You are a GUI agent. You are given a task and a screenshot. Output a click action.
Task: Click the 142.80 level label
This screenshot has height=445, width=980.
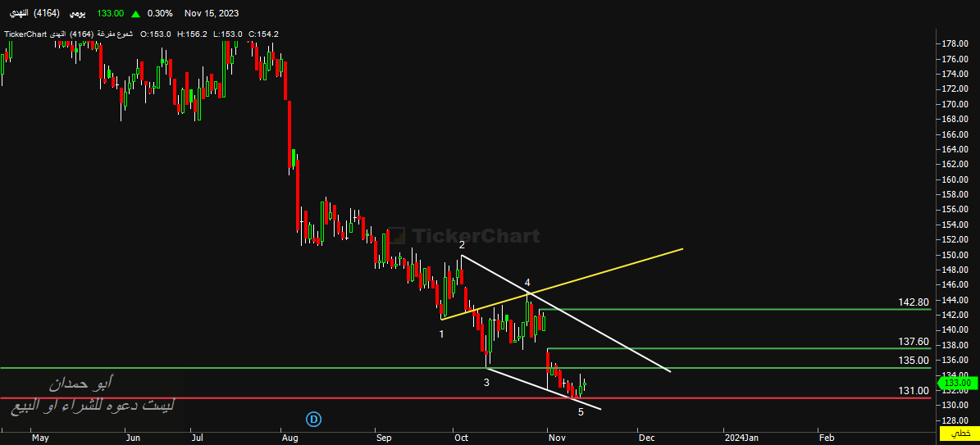[x=913, y=302]
